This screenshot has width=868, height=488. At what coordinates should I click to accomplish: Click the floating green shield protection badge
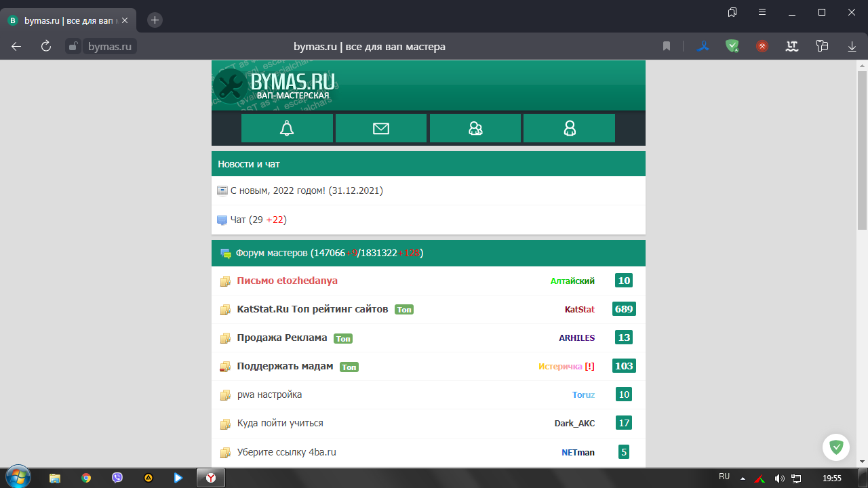(836, 447)
